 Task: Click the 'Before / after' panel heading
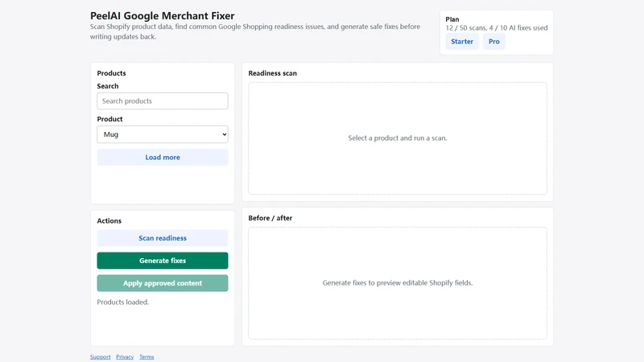click(x=270, y=218)
